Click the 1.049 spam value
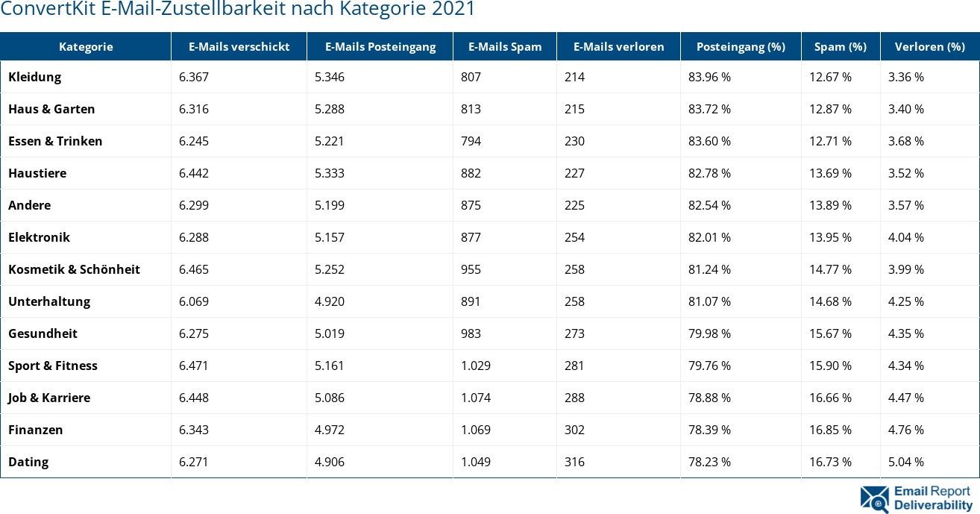 click(x=476, y=462)
